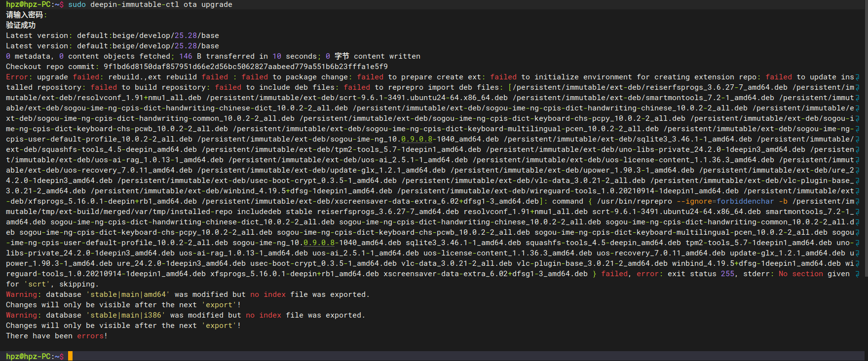Click the '/usr/bin/reprepro' command path
Screen dimensions: 868x361
[635, 201]
